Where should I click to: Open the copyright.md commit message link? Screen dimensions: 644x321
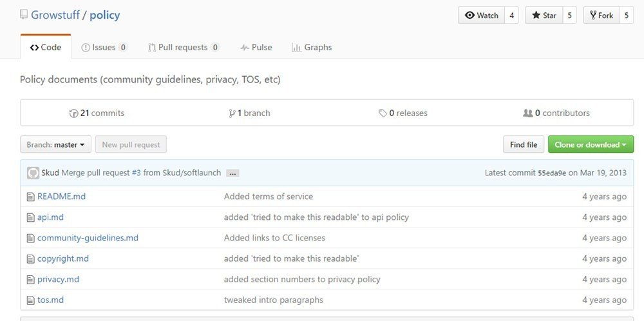(x=292, y=259)
